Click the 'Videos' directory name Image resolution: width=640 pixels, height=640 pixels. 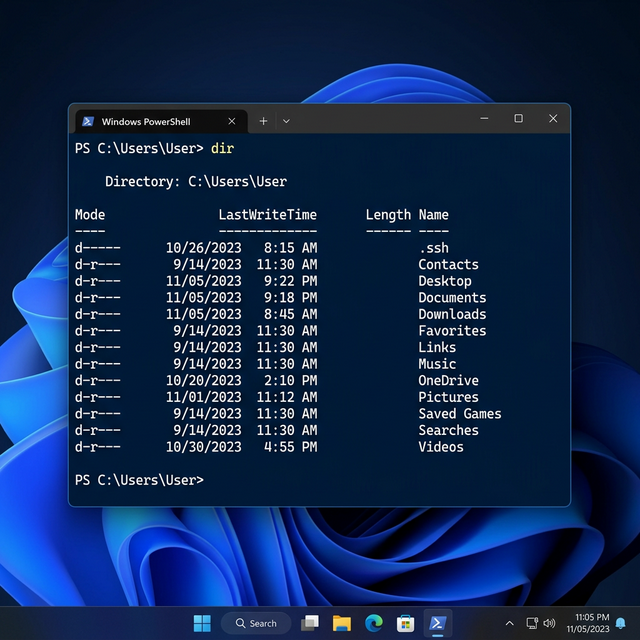tap(441, 447)
